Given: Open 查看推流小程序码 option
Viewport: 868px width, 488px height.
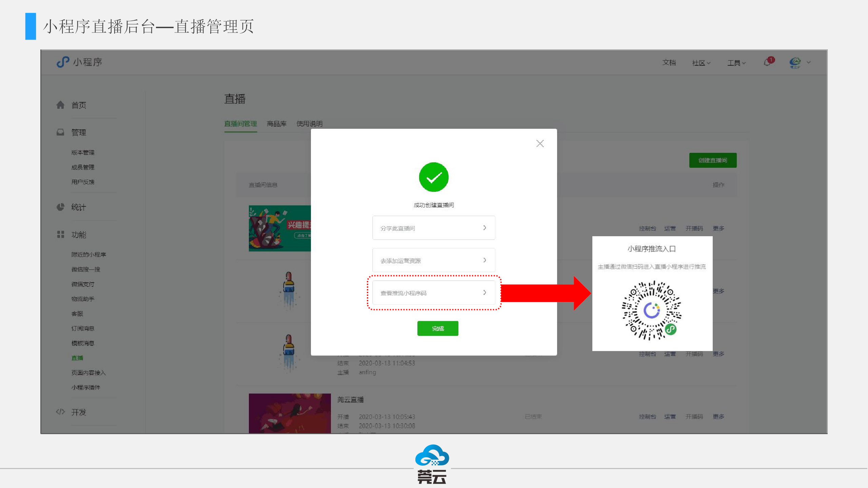Looking at the screenshot, I should (434, 293).
